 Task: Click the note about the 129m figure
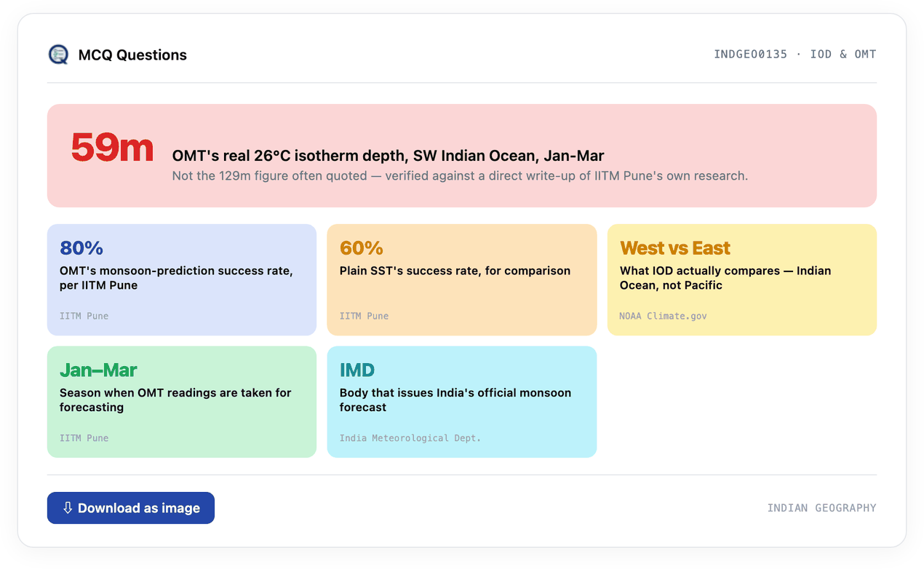[x=460, y=176]
